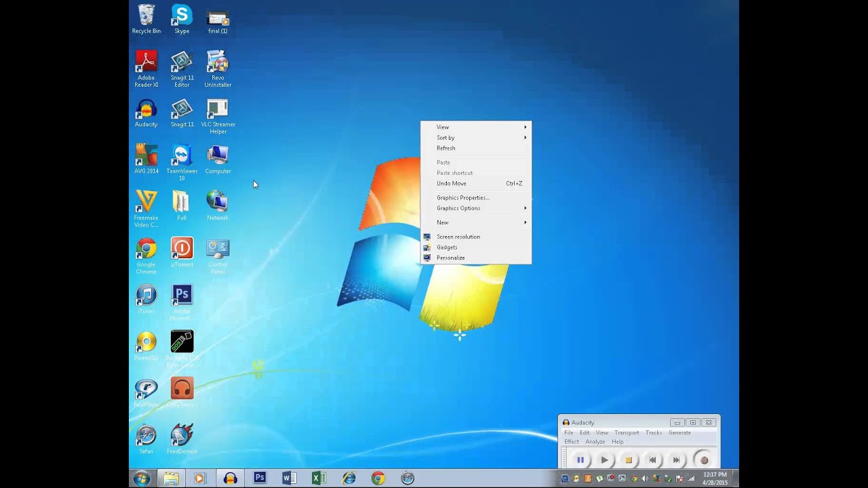
Task: Launch the Audacity desktop icon
Action: [x=146, y=110]
